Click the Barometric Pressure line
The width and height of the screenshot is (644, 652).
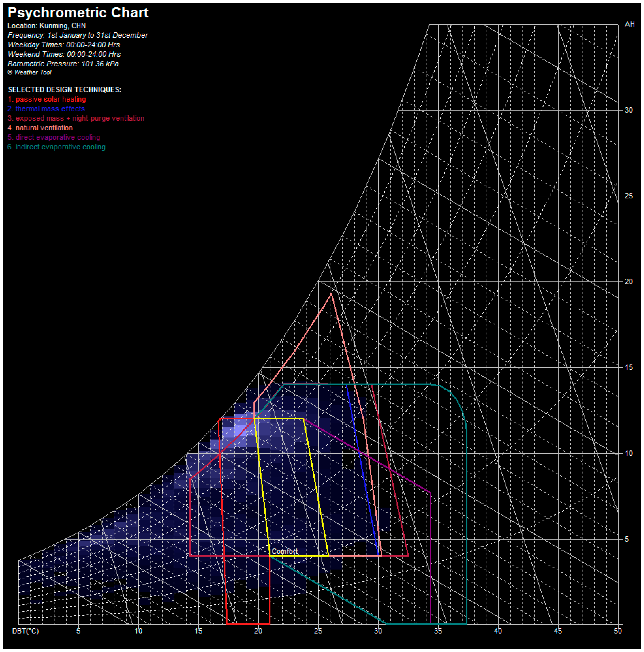(63, 64)
